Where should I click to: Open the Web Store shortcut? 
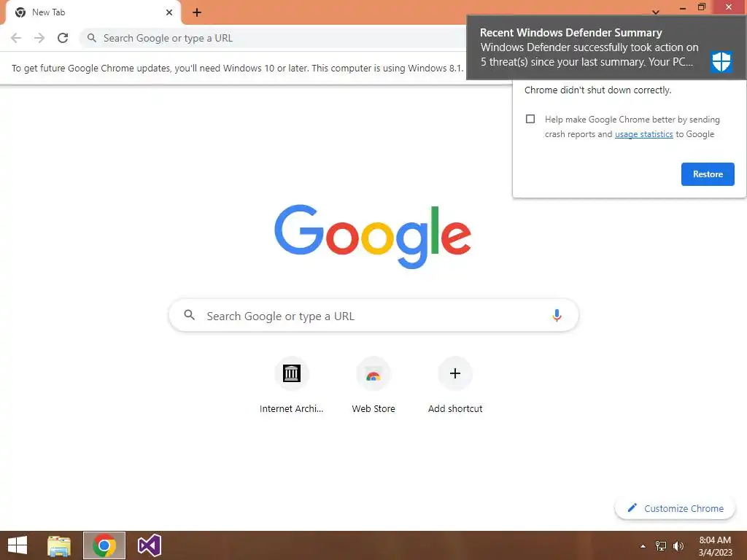pos(373,386)
